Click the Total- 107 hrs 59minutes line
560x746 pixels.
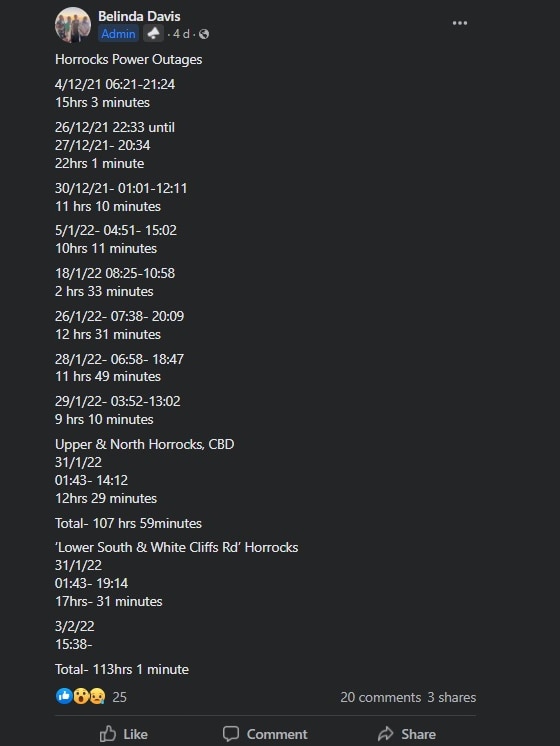[x=128, y=523]
